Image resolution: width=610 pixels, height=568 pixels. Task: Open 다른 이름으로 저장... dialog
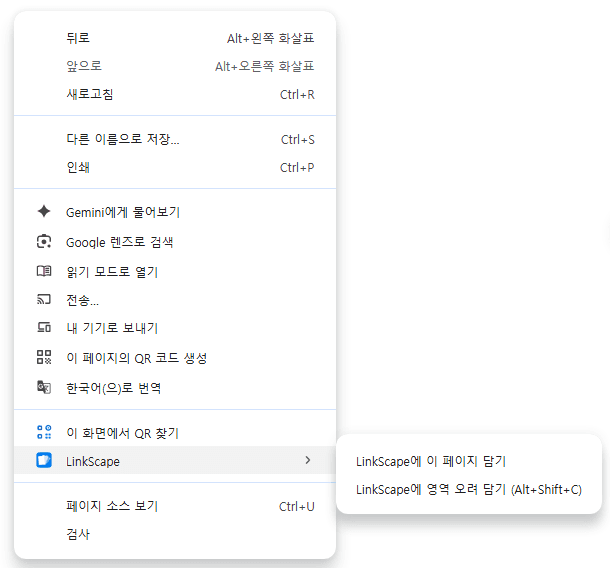coord(175,139)
